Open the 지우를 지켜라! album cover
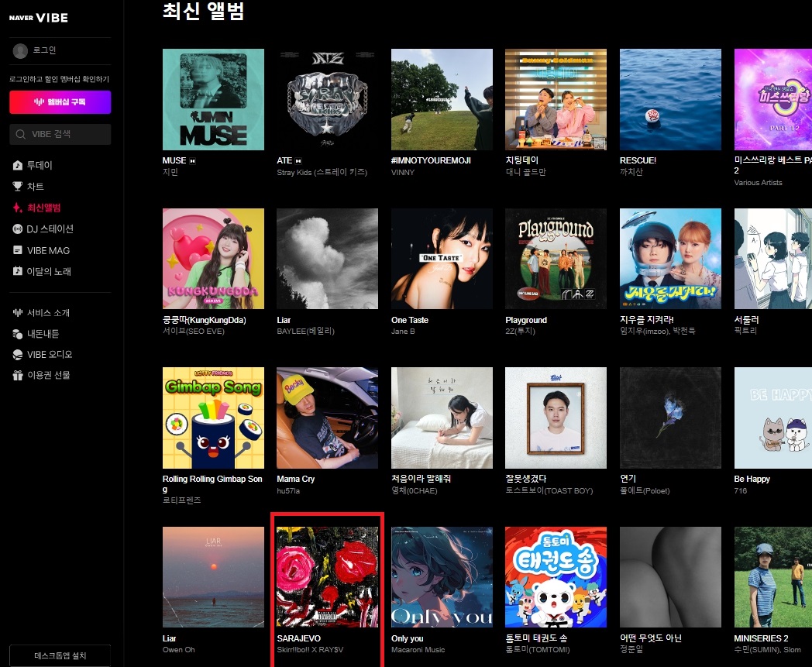Image resolution: width=812 pixels, height=667 pixels. (x=670, y=259)
